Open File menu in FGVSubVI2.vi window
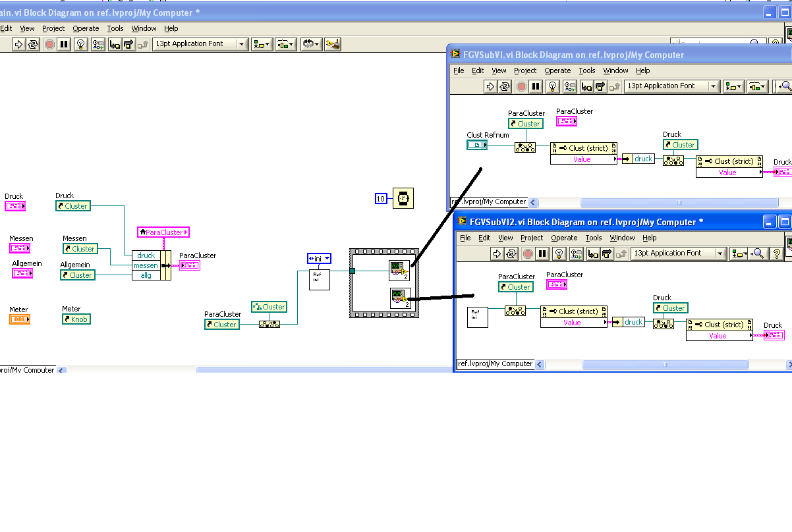 point(465,238)
